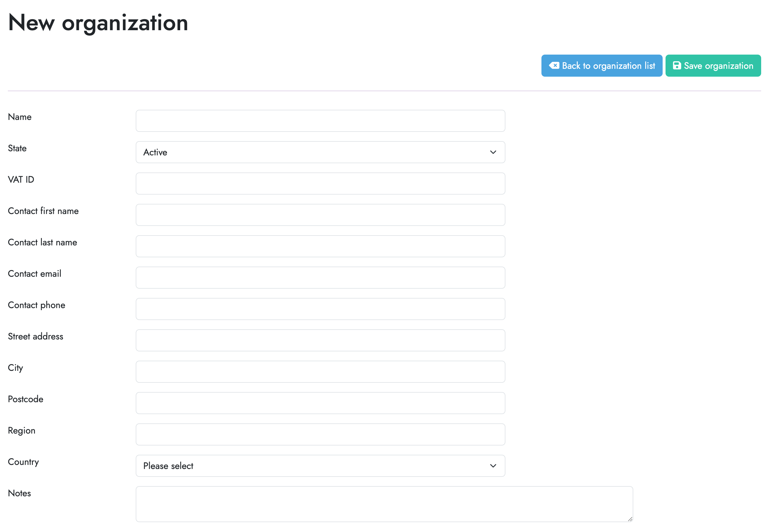This screenshot has width=769, height=532.
Task: Click the Street address field
Action: pyautogui.click(x=320, y=340)
